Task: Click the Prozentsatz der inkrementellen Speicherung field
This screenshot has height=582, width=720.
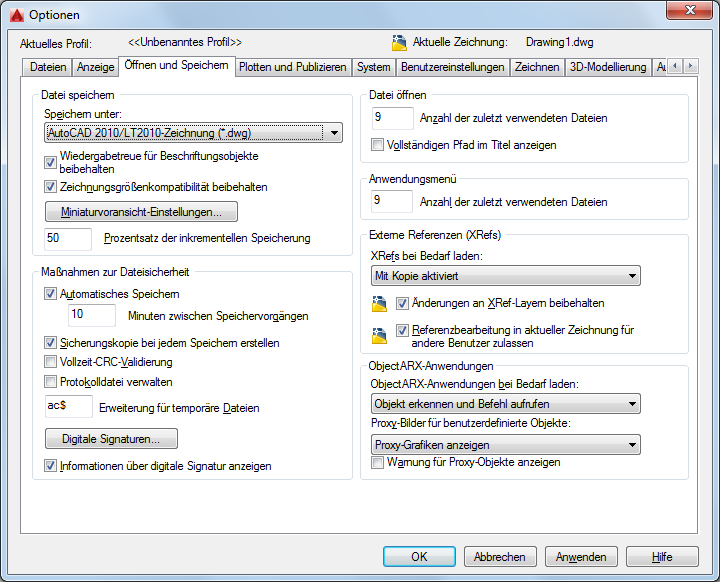Action: 68,238
